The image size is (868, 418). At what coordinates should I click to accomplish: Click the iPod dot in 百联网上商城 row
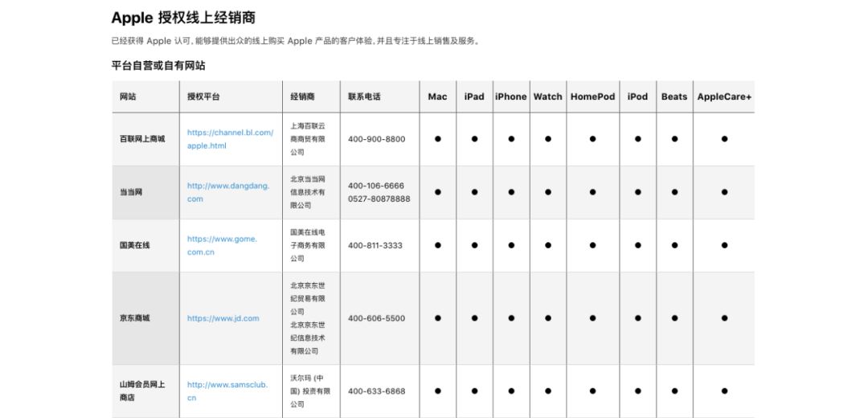(637, 139)
